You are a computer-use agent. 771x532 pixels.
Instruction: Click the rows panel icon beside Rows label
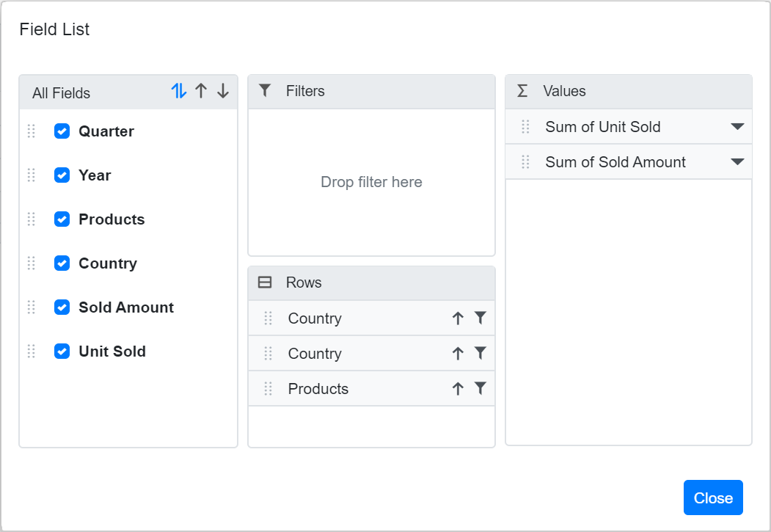tap(265, 283)
